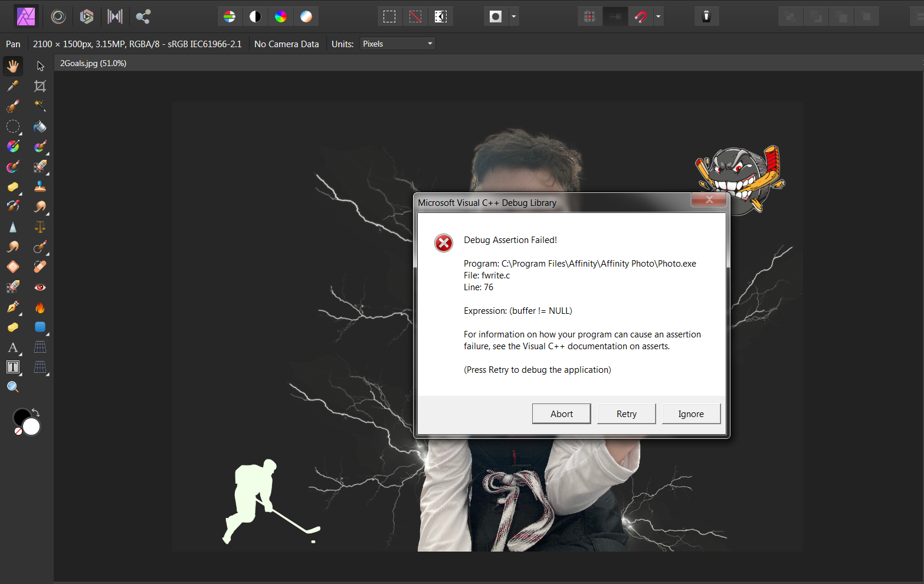Choose the Perspective grid tool
Screen dimensions: 924x584
click(x=40, y=367)
